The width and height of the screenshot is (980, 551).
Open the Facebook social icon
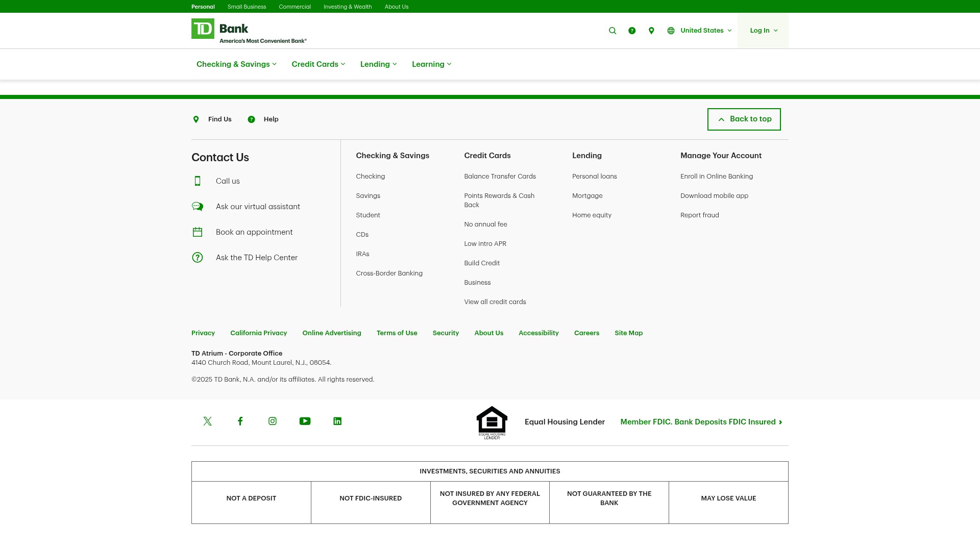[x=240, y=421]
